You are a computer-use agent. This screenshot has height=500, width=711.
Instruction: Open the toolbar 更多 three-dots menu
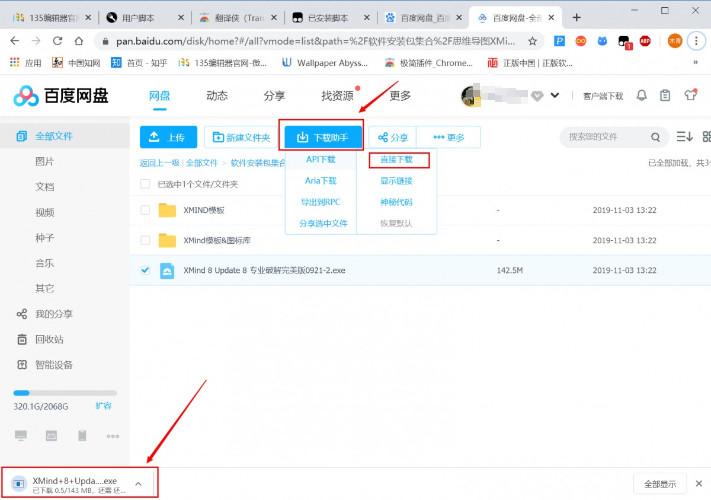[448, 137]
